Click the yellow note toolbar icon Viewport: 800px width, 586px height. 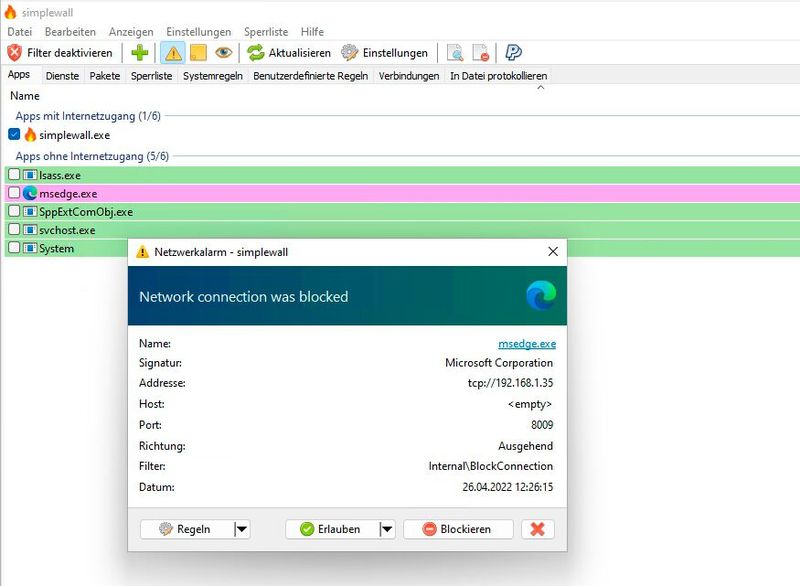pos(198,53)
